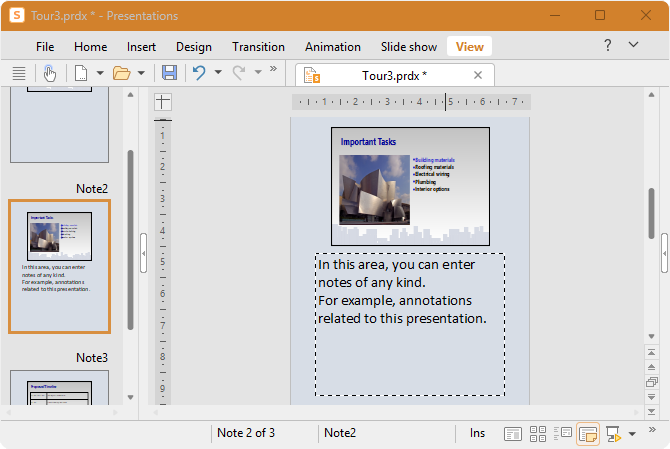Click the New document icon

click(x=81, y=73)
